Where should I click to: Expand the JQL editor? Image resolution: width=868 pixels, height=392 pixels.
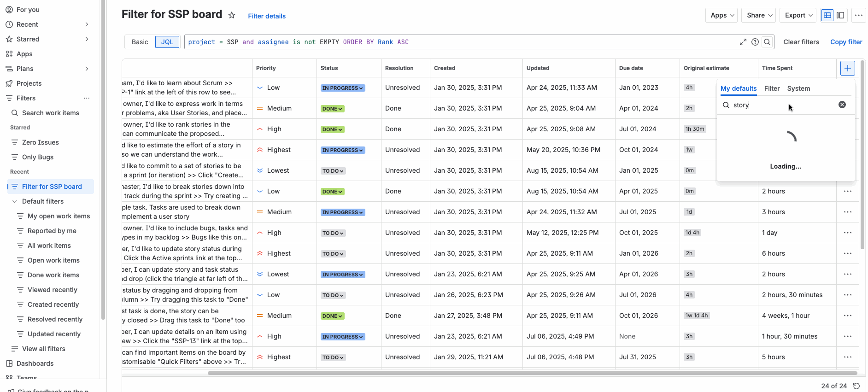pyautogui.click(x=743, y=42)
